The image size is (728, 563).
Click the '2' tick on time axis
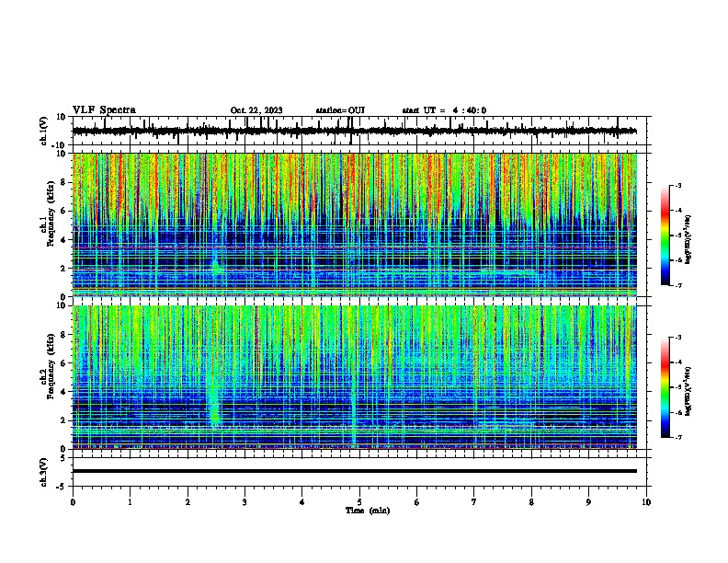pyautogui.click(x=188, y=502)
